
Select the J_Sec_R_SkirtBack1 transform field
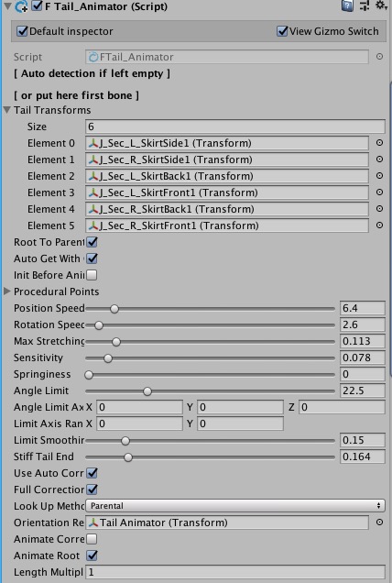point(227,209)
